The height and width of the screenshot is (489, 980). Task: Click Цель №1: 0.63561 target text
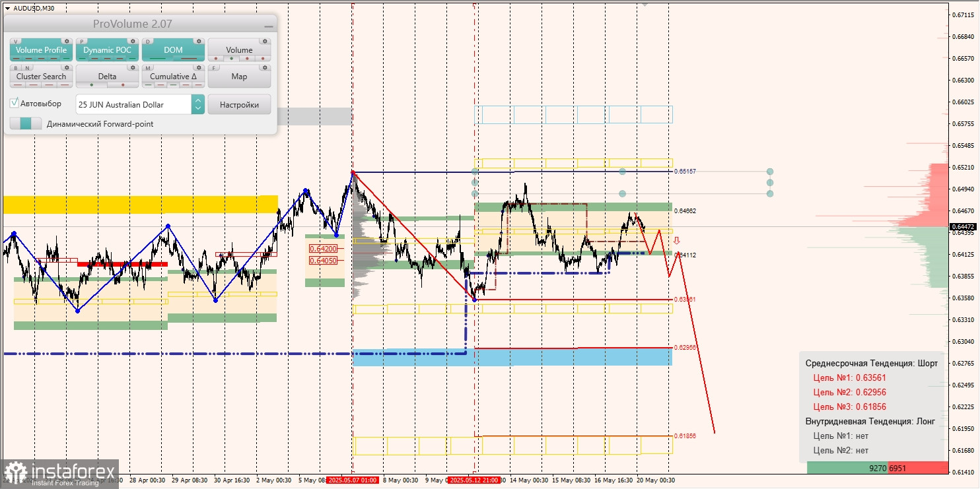[849, 378]
